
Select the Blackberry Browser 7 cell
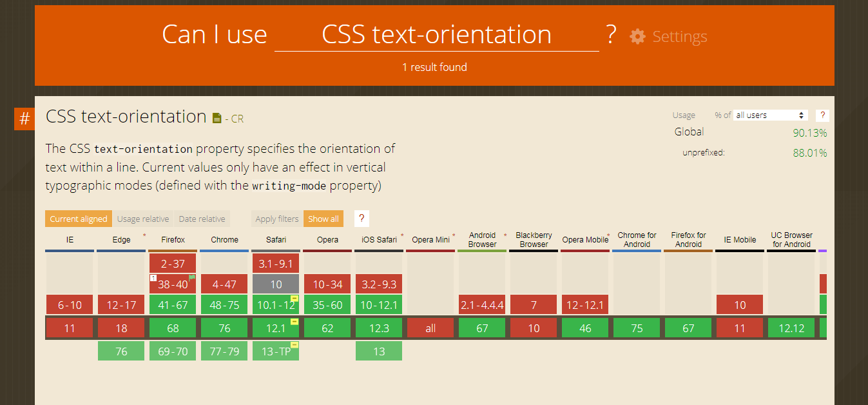point(534,305)
